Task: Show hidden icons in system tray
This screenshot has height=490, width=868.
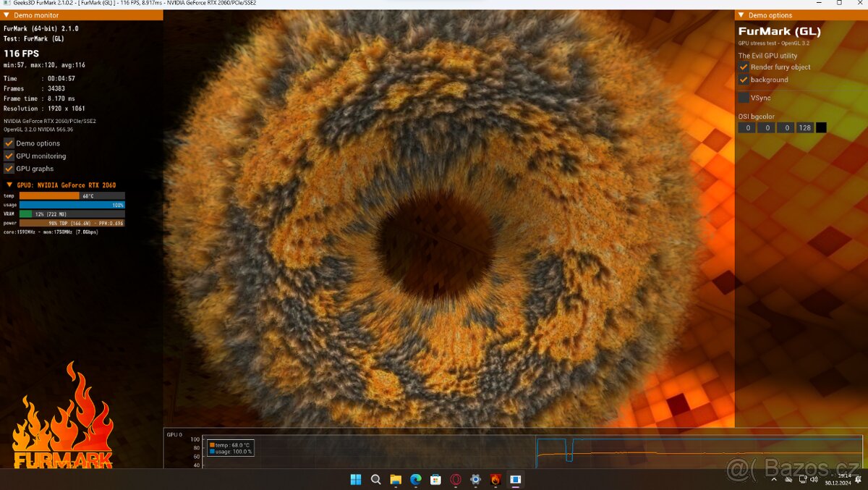Action: (773, 479)
